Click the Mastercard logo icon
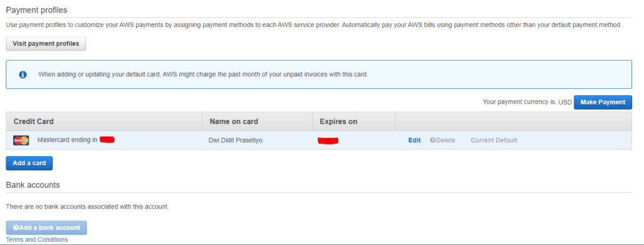Screen dimensions: 644x245 click(x=21, y=140)
